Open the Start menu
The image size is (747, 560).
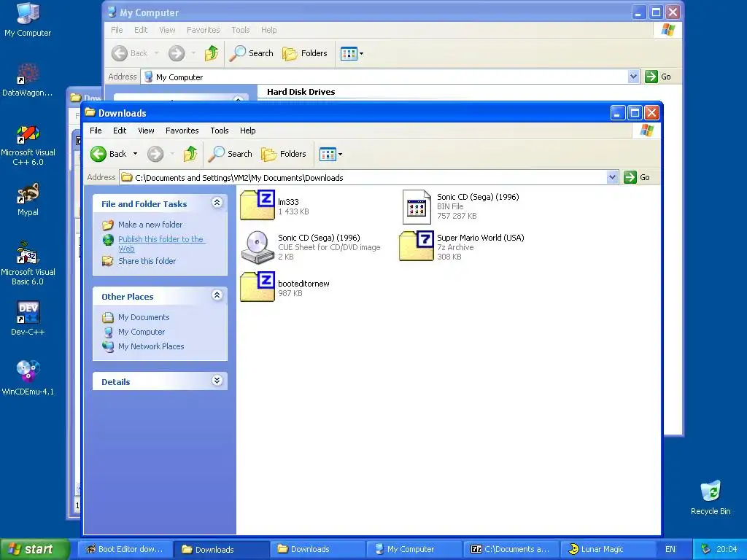34,549
